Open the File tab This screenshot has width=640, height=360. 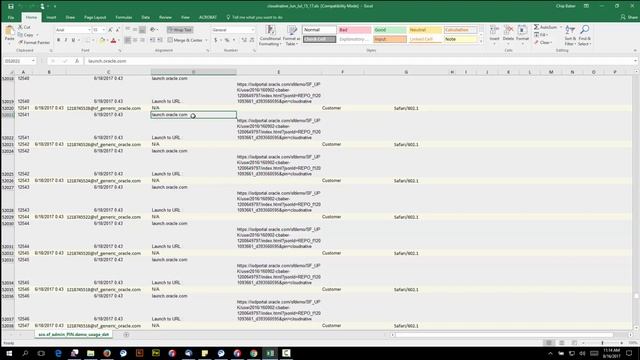11,18
